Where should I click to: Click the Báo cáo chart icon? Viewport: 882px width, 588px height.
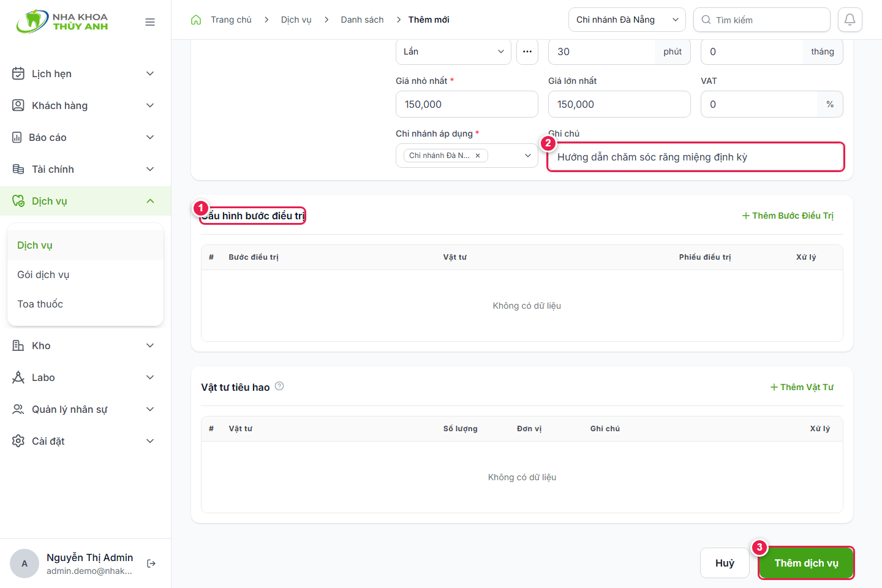pos(17,137)
